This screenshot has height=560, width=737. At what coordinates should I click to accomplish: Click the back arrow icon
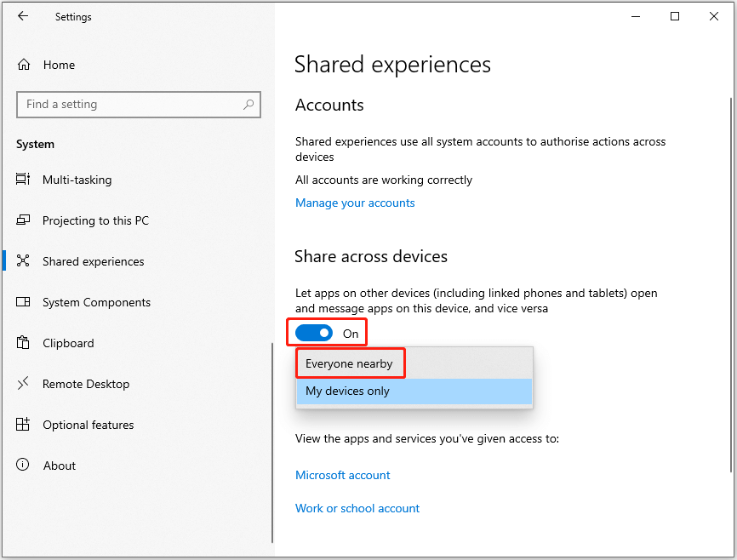pyautogui.click(x=23, y=16)
